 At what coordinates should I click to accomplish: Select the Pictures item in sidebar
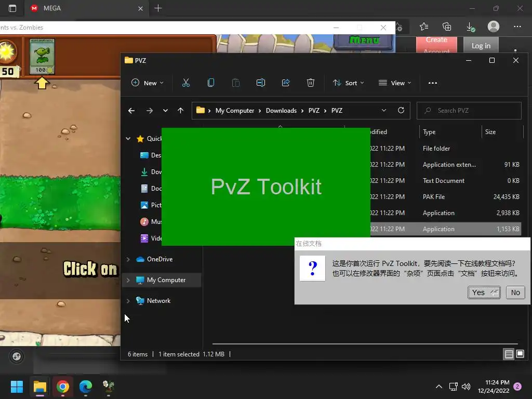tap(151, 205)
